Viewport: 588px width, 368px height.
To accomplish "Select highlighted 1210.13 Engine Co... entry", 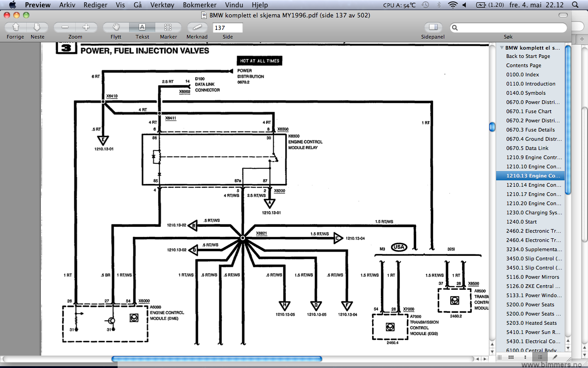I will [x=531, y=176].
